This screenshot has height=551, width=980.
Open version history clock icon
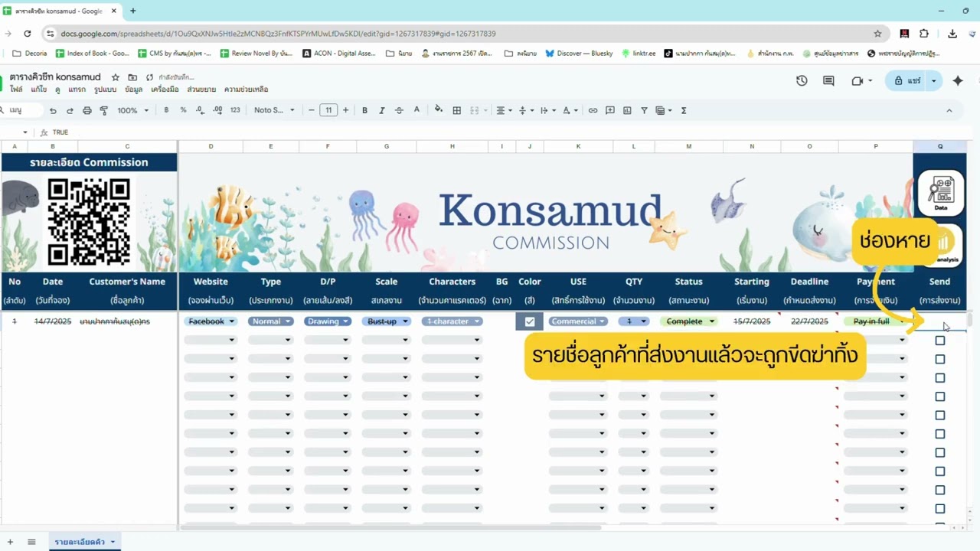point(802,80)
